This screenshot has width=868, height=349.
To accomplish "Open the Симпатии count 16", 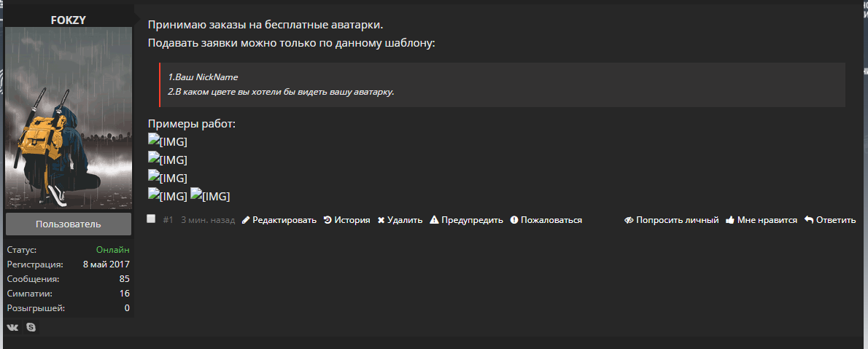I will click(x=124, y=294).
